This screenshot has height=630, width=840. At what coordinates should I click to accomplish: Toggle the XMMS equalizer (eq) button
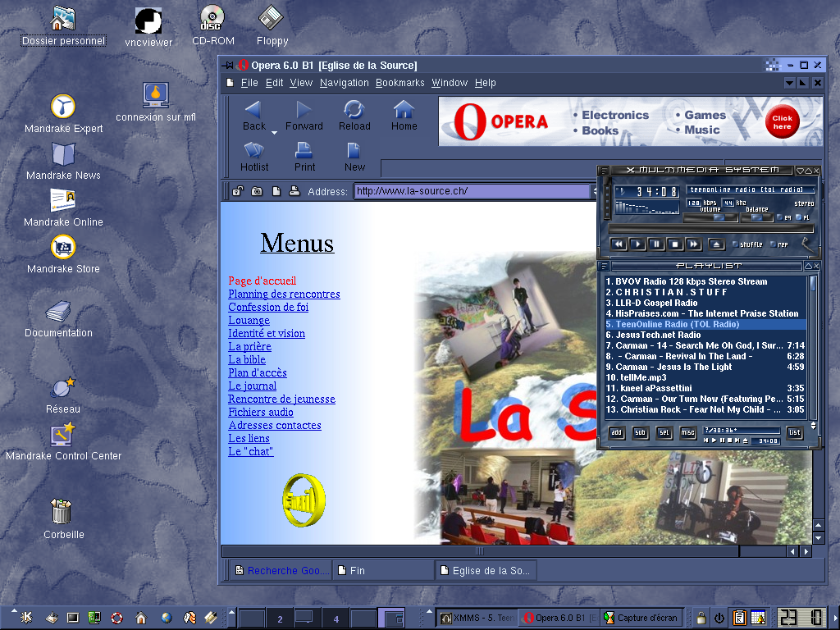783,217
